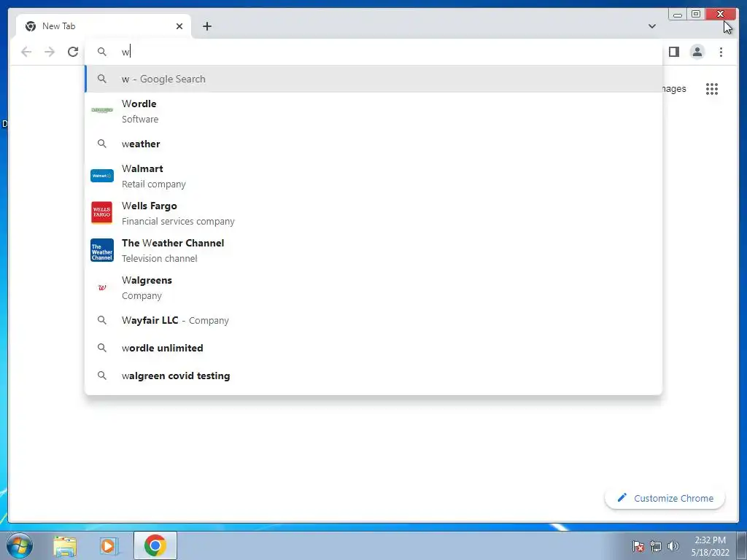Click magnifier icon beside weather suggestion

102,144
